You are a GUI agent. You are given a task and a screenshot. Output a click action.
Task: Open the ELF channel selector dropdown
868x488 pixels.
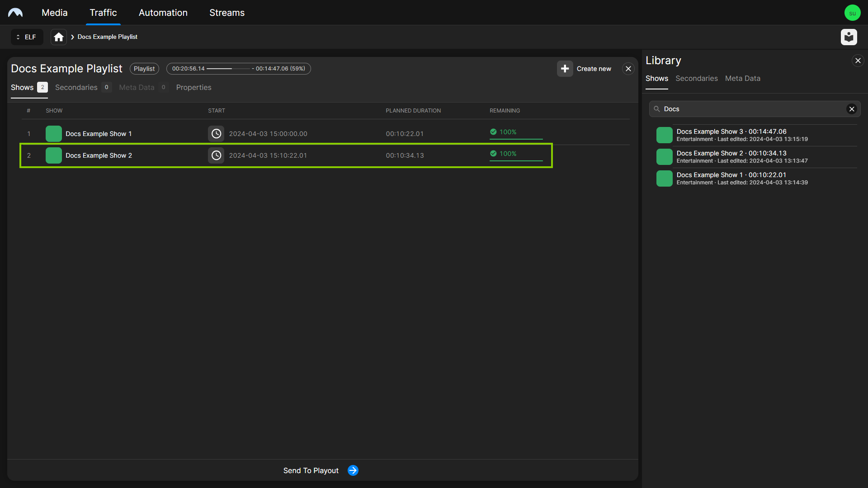click(x=27, y=37)
